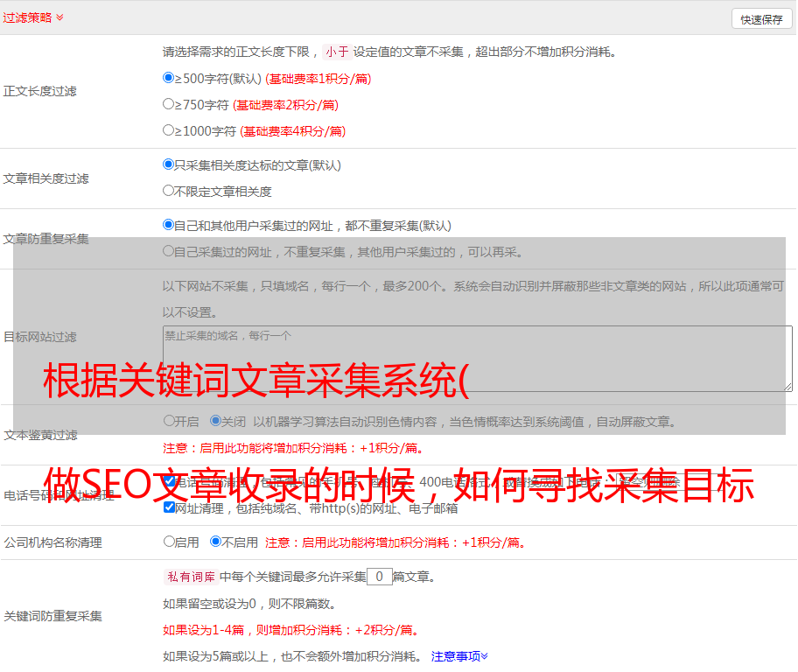Click the 小于 highlighted tag
The width and height of the screenshot is (798, 672).
pyautogui.click(x=337, y=52)
